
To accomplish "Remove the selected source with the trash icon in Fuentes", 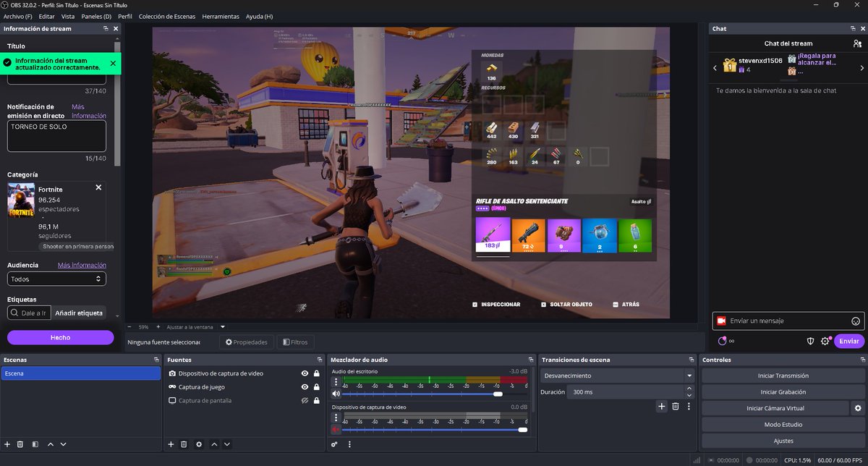I will point(184,444).
